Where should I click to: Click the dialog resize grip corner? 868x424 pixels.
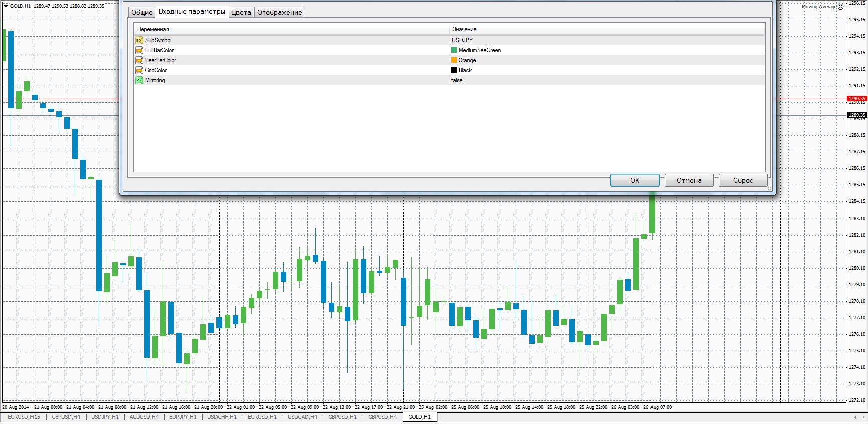point(769,189)
